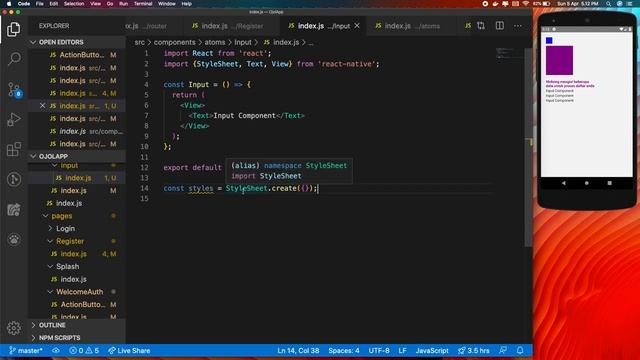Change end of line sequence LF
This screenshot has height=360, width=640.
(402, 351)
